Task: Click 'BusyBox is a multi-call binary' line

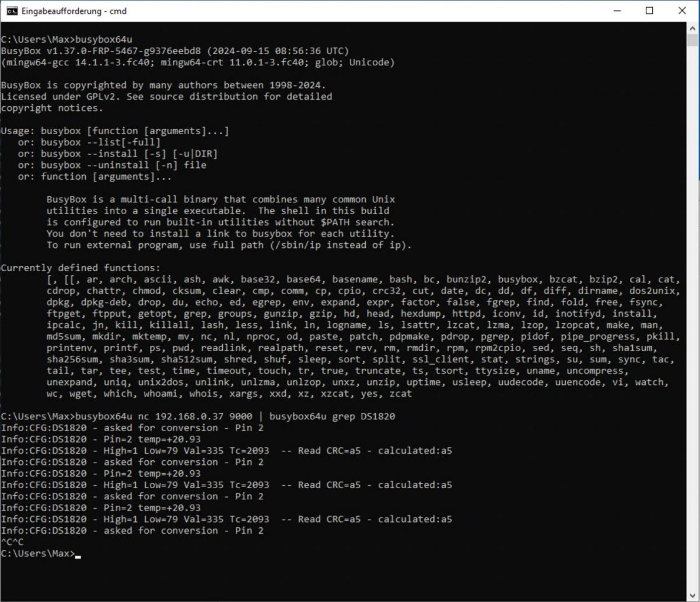Action: coord(221,199)
